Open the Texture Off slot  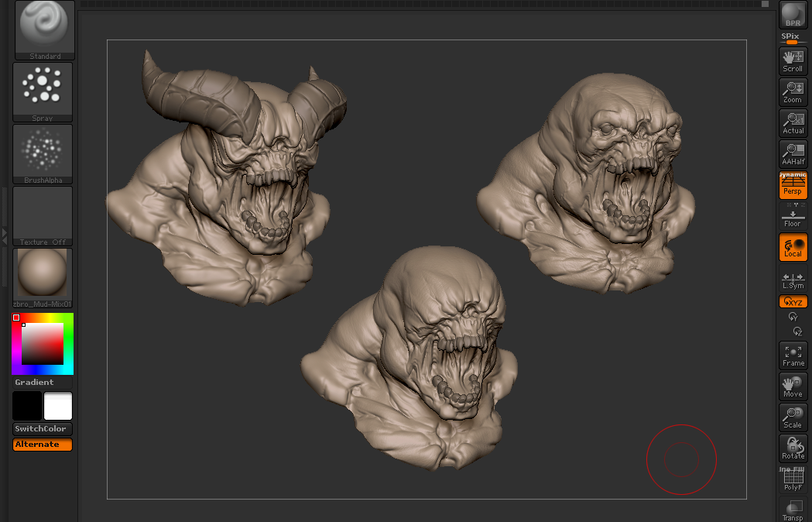tap(43, 215)
